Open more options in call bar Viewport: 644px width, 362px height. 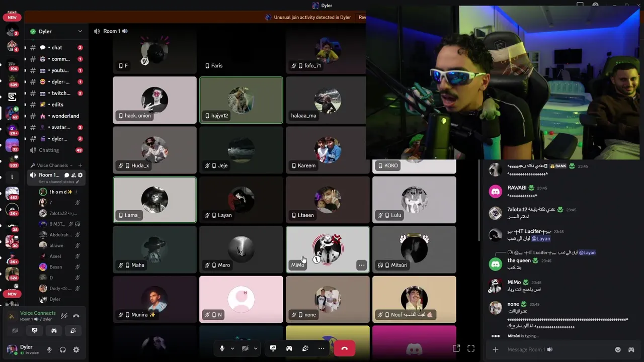(321, 348)
